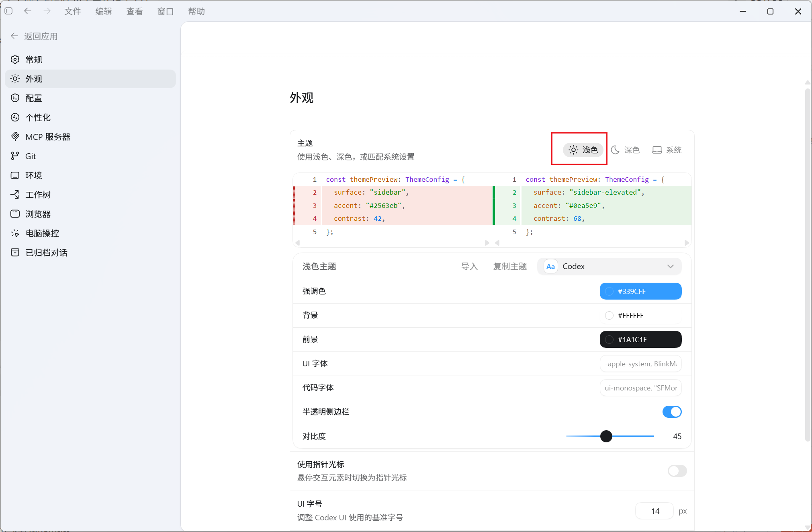812x532 pixels.
Task: Open the 配置 settings page
Action: (90, 98)
